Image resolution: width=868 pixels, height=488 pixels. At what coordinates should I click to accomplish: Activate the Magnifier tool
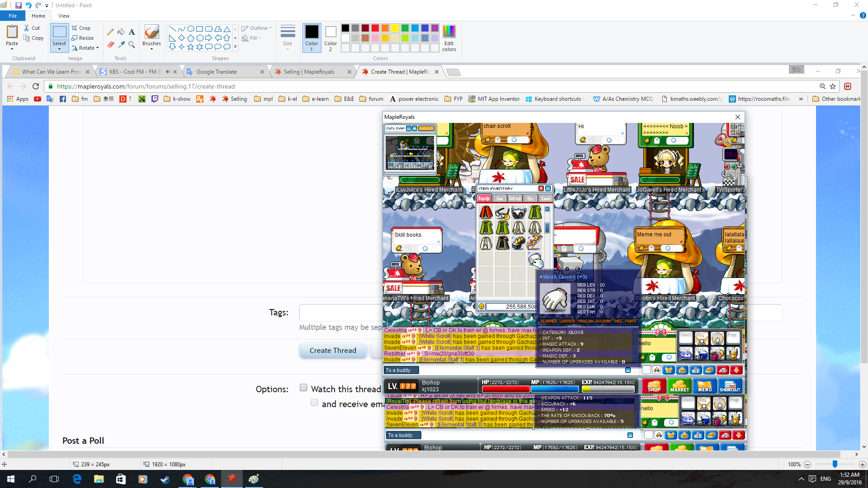point(132,44)
